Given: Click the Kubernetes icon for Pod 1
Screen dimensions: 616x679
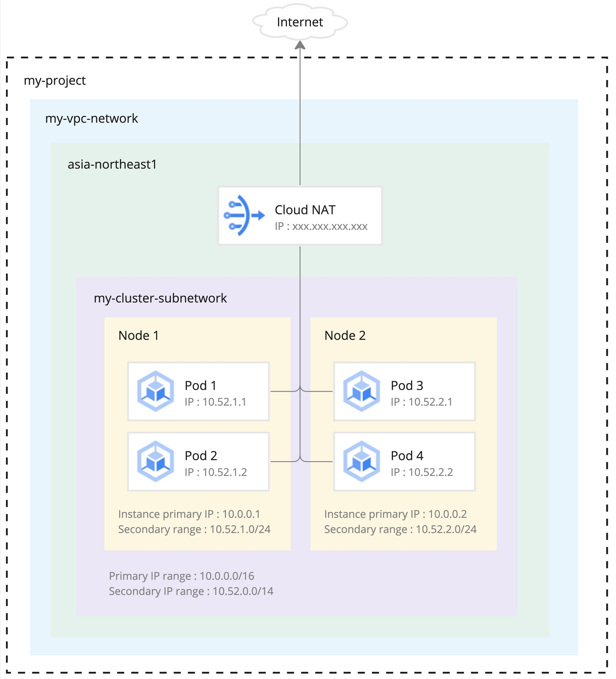Looking at the screenshot, I should pyautogui.click(x=155, y=391).
